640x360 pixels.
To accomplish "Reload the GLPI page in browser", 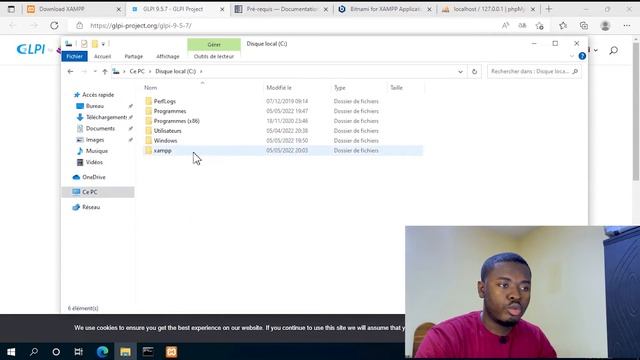I will (x=54, y=26).
